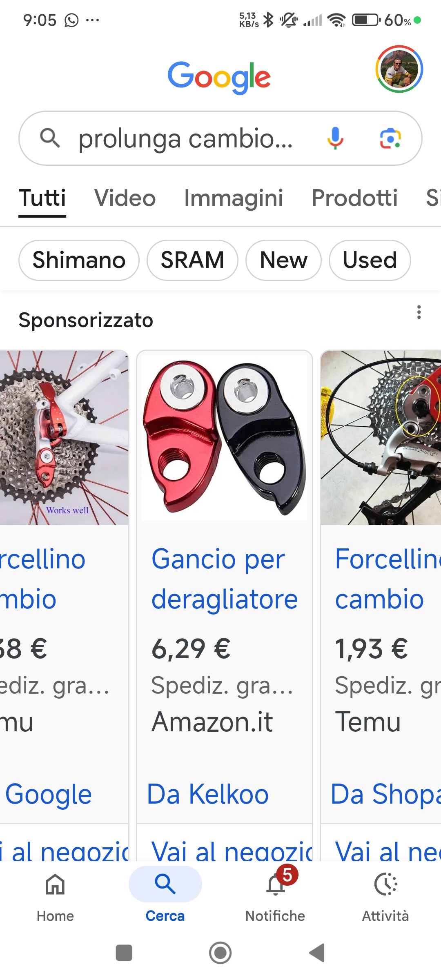Open Google Lens camera search
This screenshot has height=980, width=441.
[x=390, y=138]
